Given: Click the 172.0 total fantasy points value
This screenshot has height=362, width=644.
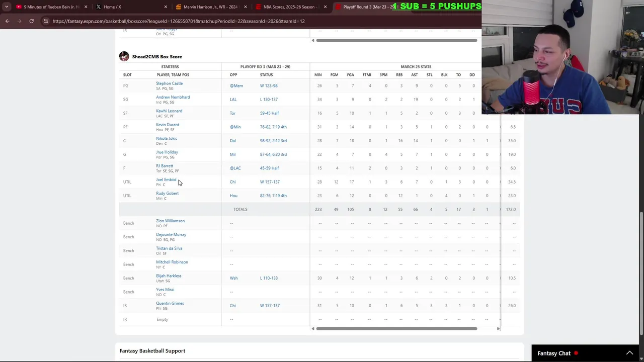Looking at the screenshot, I should [511, 209].
